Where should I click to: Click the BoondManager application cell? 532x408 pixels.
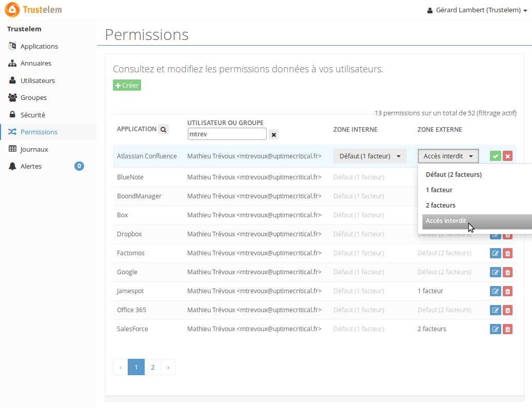point(139,196)
